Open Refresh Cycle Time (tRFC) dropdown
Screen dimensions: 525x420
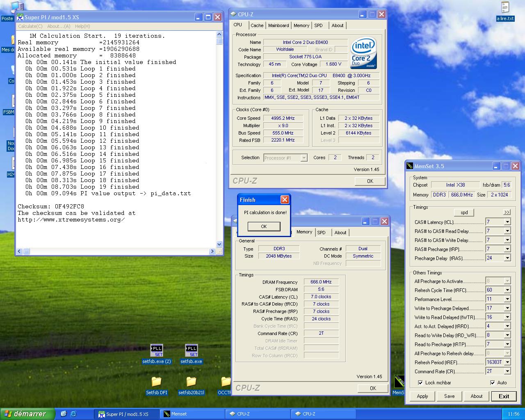(x=507, y=290)
